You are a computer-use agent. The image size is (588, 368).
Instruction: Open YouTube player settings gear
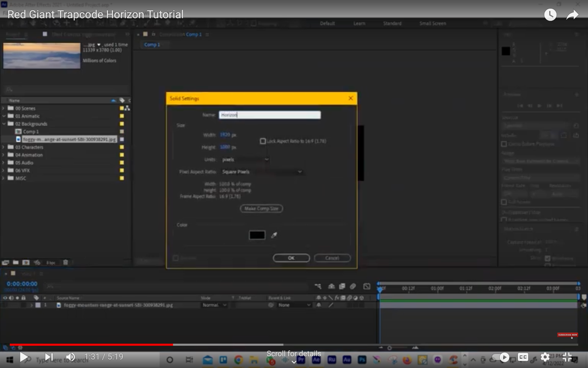pos(545,357)
